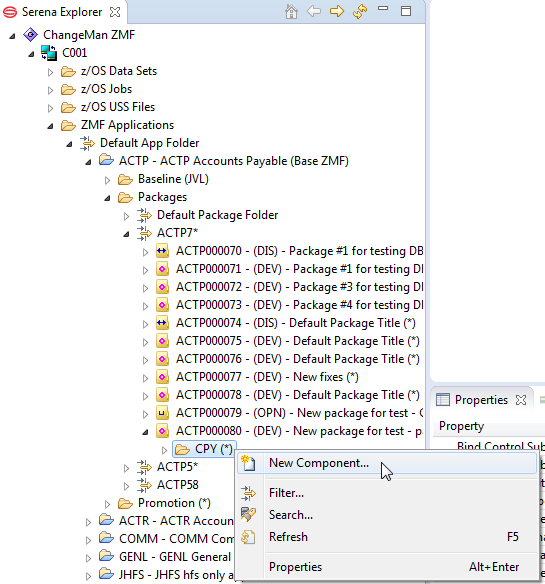Viewport: 545px width, 584px height.
Task: Click the Baseline (JVL) folder icon
Action: coord(125,179)
